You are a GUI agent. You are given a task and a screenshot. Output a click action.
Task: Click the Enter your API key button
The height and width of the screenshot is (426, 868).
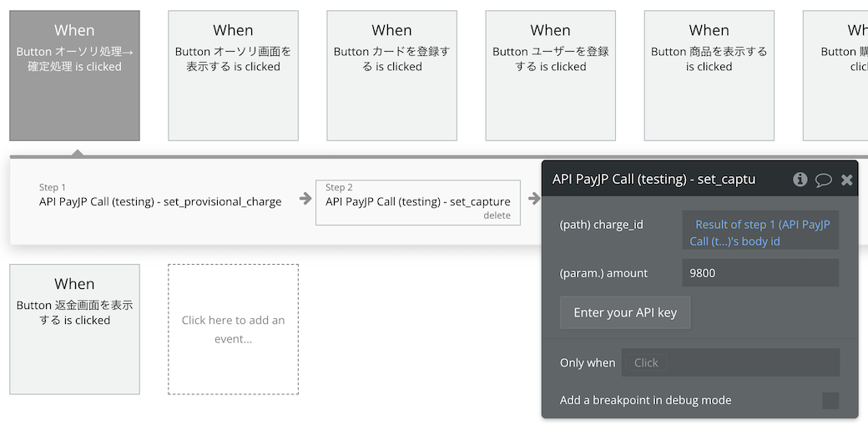[x=625, y=312]
